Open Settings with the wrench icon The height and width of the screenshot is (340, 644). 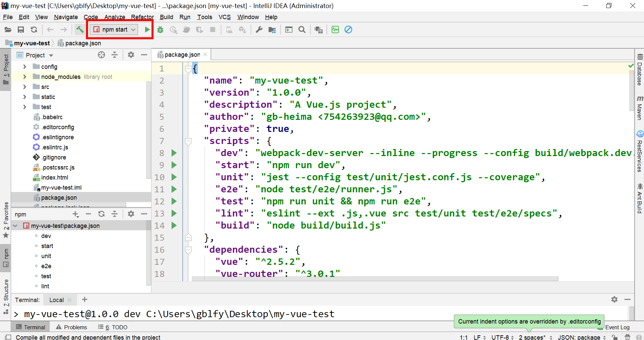(259, 30)
